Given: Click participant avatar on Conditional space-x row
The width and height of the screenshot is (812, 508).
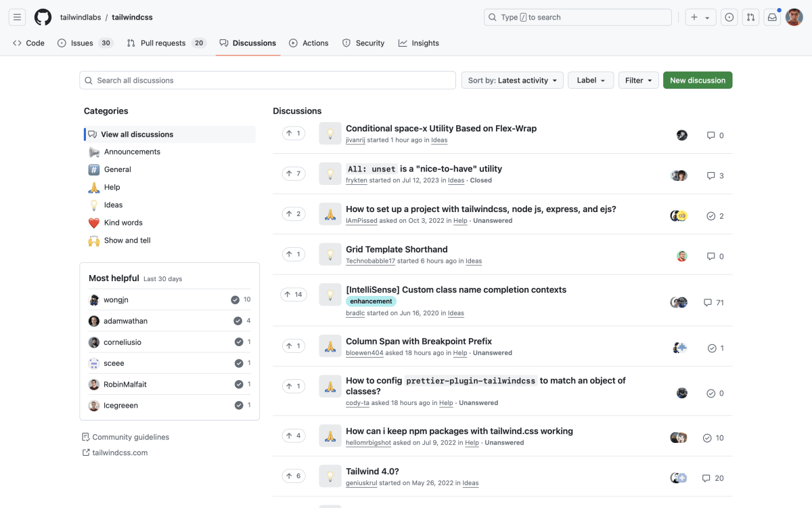Looking at the screenshot, I should [x=682, y=135].
